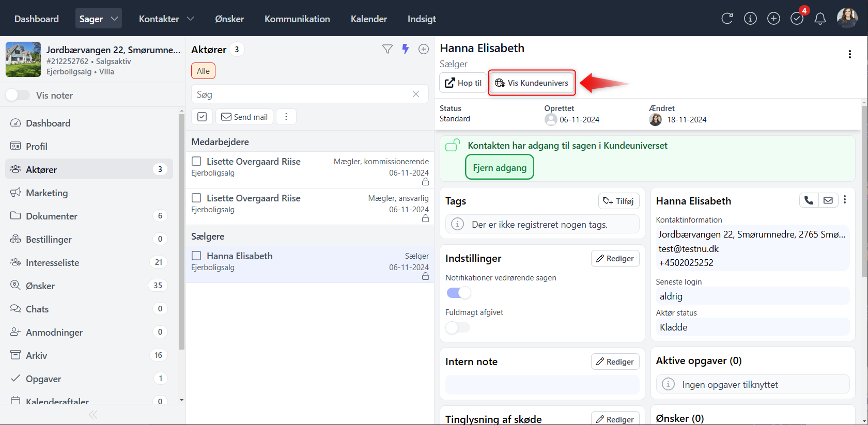Click the lightning bolt quick action icon
868x425 pixels.
coord(406,49)
